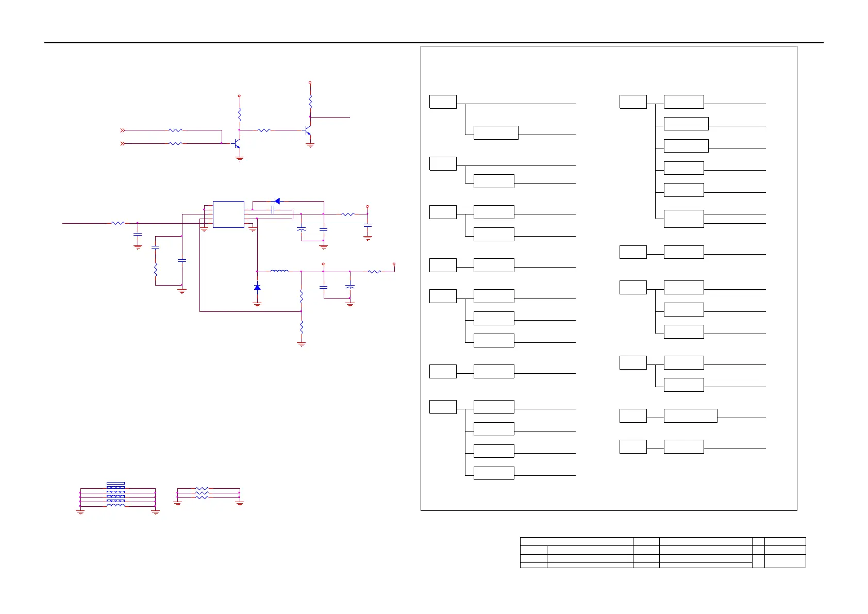Viewport: 868px width, 614px height.
Task: Click the pull-up resistor above the right transistor
Action: [x=310, y=101]
